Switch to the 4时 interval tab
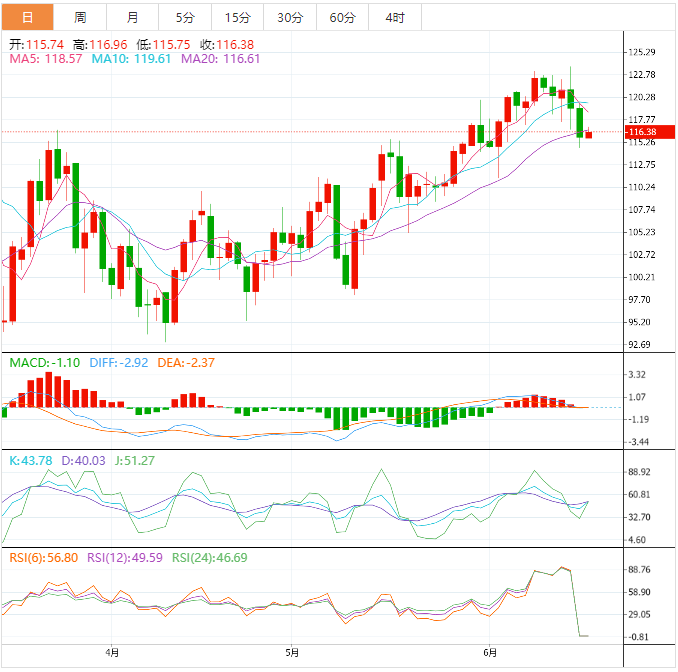The width and height of the screenshot is (678, 672). [x=395, y=17]
